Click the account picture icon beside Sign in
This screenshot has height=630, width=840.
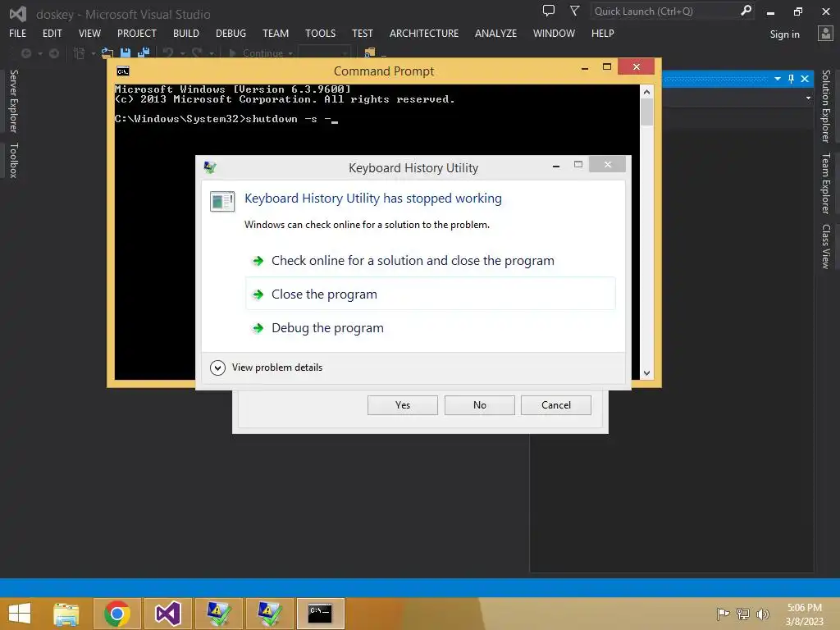coord(825,34)
